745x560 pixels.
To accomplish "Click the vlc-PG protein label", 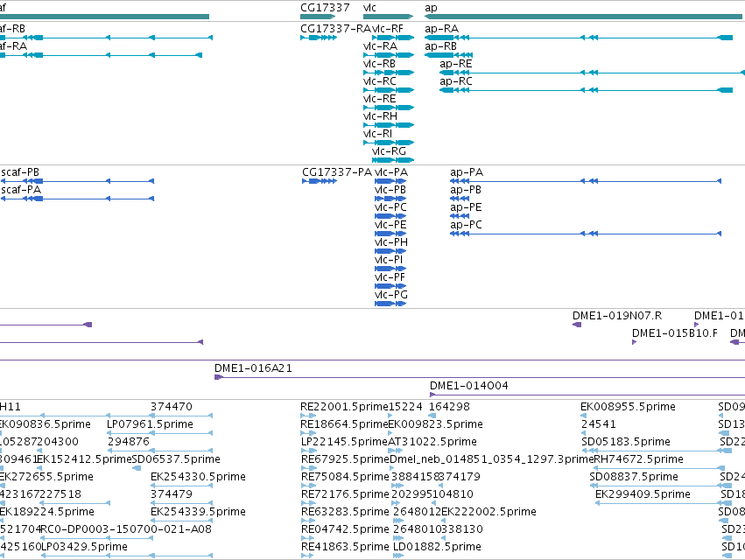I will [391, 295].
